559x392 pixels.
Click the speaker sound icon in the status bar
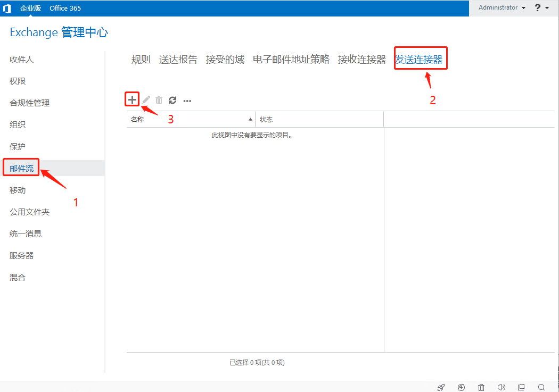point(502,387)
